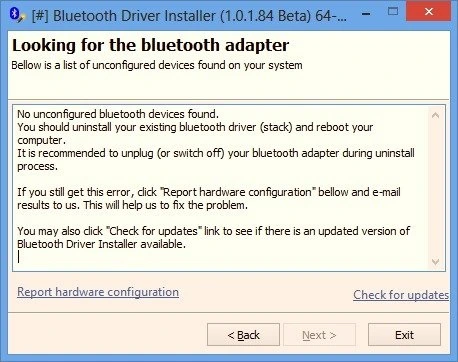Screen dimensions: 458x362
Task: Click the "If you still get this error" paragraph
Action: (x=209, y=199)
